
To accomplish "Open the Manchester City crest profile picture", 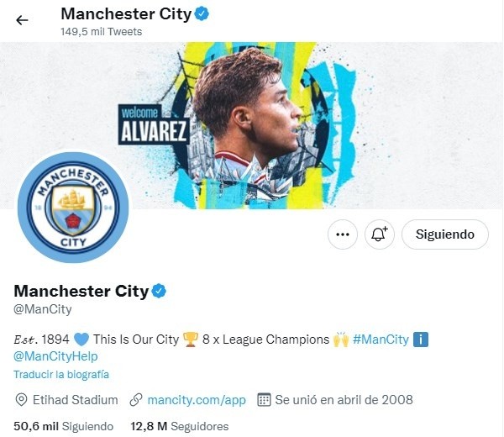I will click(73, 208).
